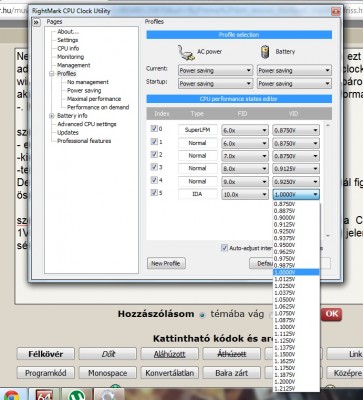Uncheck performance state index 0
The height and width of the screenshot is (400, 363).
[154, 129]
